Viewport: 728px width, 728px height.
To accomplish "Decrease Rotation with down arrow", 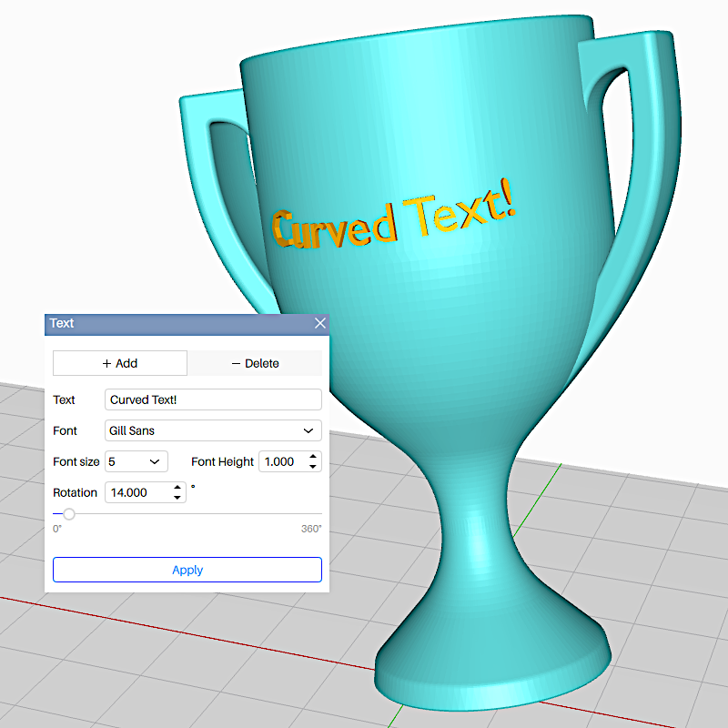I will pos(177,498).
